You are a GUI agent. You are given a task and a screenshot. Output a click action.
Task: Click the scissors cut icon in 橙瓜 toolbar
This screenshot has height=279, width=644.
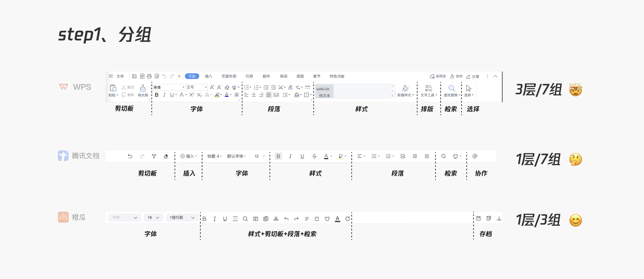pyautogui.click(x=276, y=219)
